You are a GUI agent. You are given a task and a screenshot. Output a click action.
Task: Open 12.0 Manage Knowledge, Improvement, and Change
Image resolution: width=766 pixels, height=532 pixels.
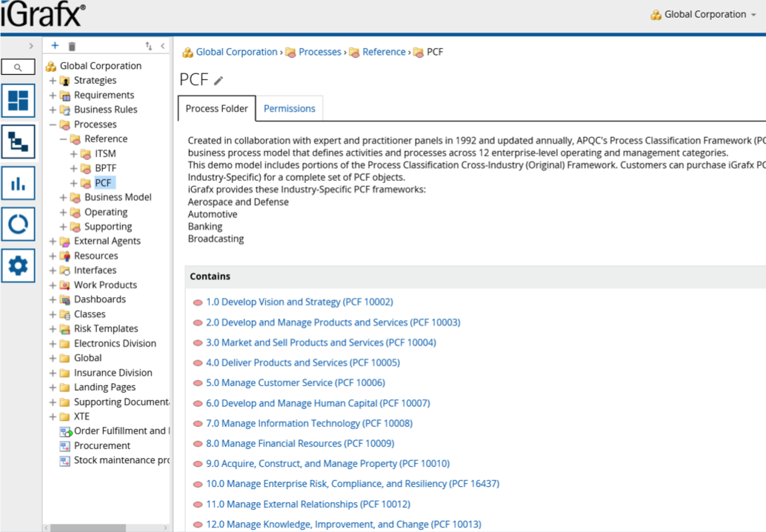344,524
